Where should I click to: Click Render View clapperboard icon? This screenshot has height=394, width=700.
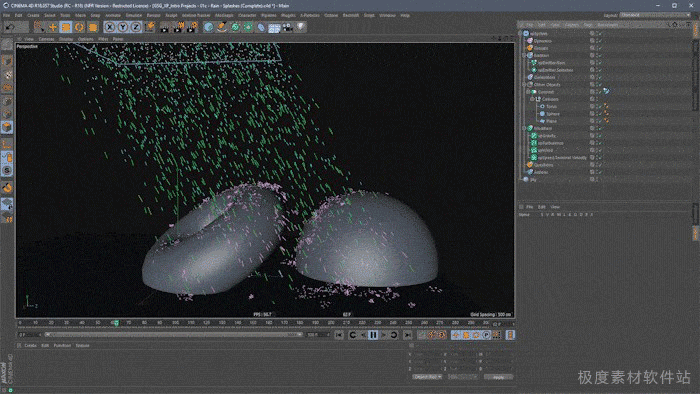click(x=164, y=27)
